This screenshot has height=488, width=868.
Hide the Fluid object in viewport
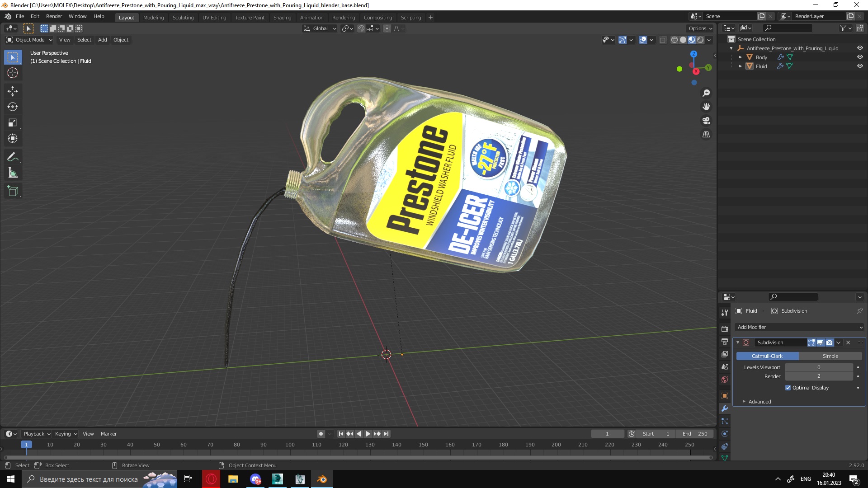[x=860, y=66]
